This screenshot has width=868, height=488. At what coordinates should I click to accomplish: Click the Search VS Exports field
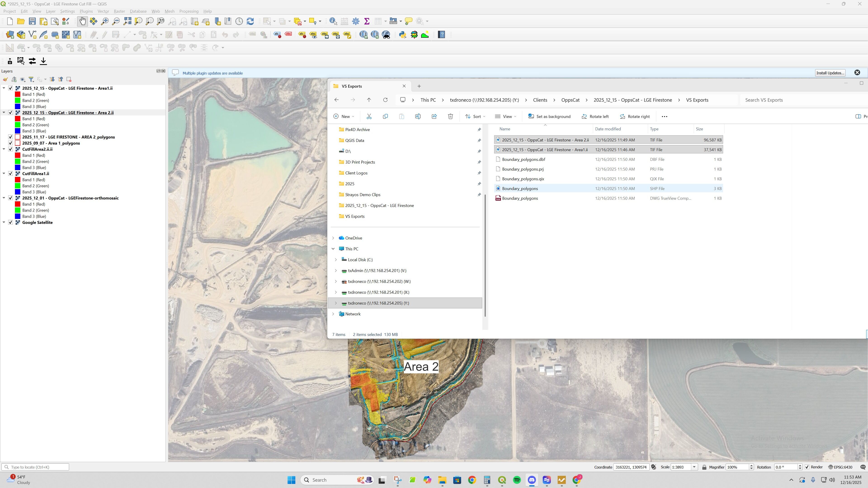pyautogui.click(x=804, y=100)
